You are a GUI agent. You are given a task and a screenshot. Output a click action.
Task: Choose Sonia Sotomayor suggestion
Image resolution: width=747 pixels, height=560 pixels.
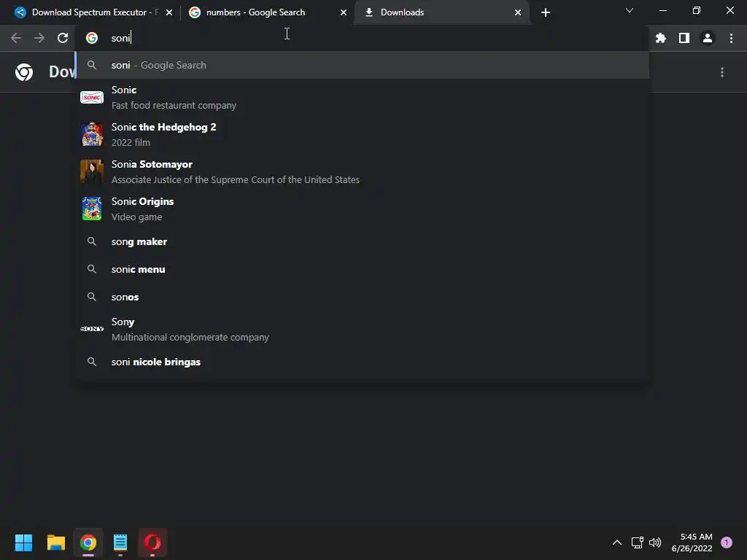coord(363,172)
